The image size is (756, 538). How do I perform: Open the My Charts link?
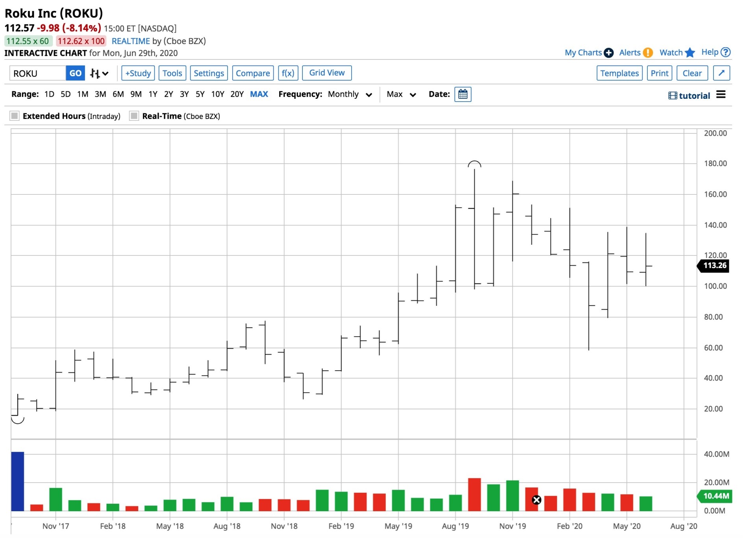click(x=583, y=53)
